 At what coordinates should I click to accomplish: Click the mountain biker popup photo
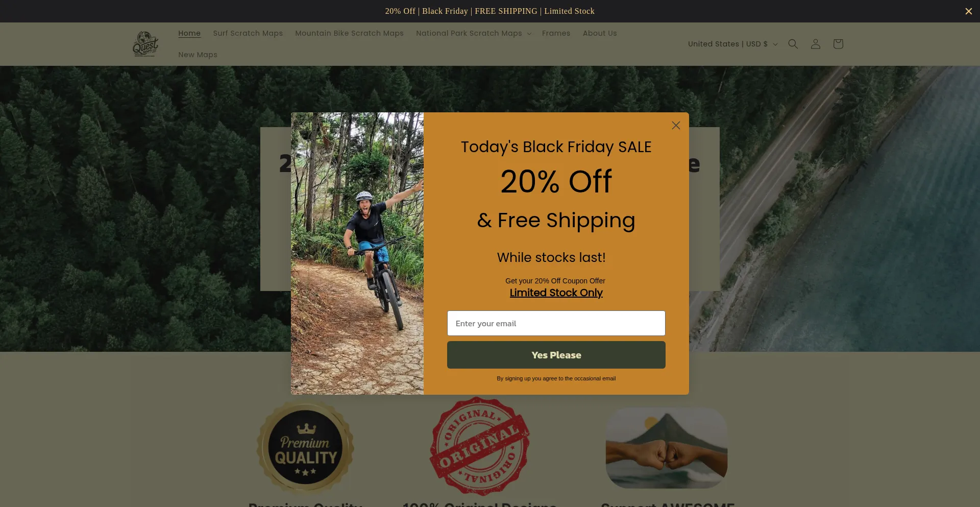(x=357, y=253)
